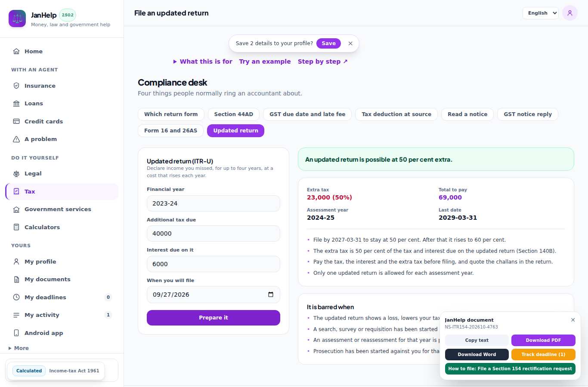
Task: Click the Calculators icon
Action: 16,227
